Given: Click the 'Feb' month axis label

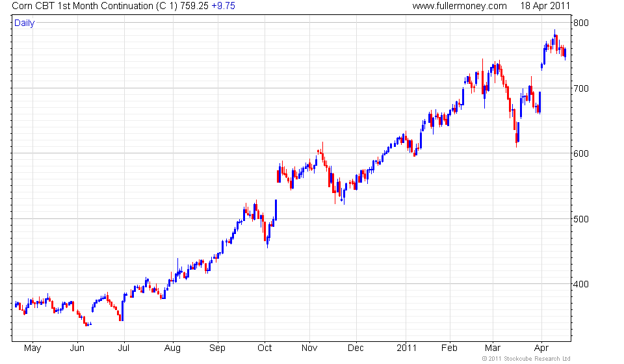Looking at the screenshot, I should pyautogui.click(x=449, y=348).
